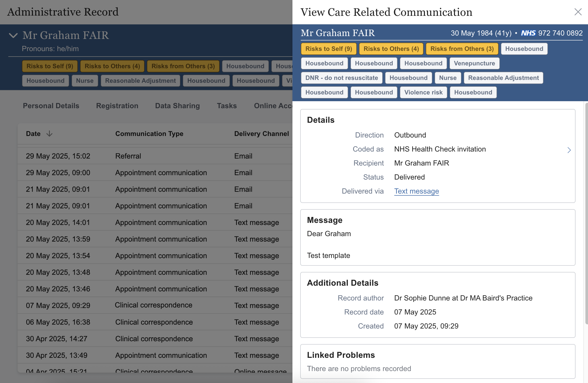Click the NHS logo by patient number
This screenshot has width=588, height=383.
(528, 33)
